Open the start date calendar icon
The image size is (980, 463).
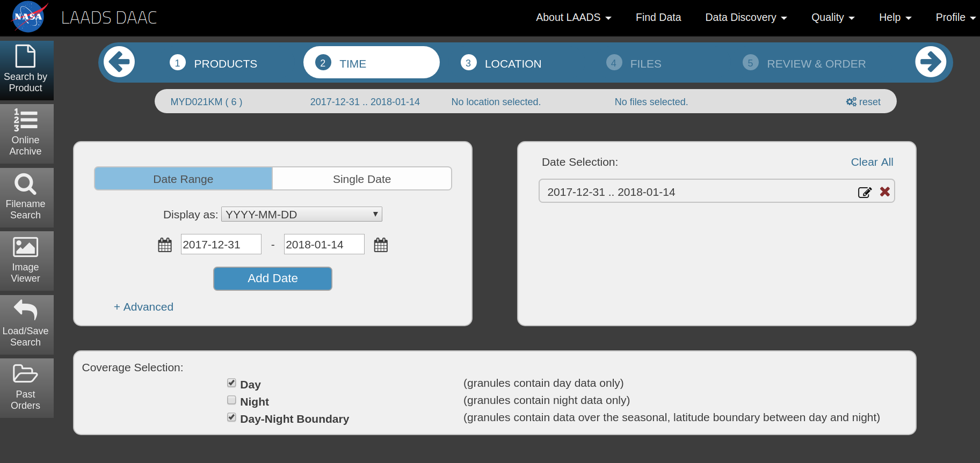(165, 245)
